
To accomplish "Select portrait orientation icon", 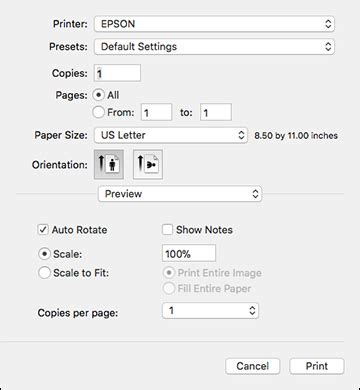I will coord(109,164).
